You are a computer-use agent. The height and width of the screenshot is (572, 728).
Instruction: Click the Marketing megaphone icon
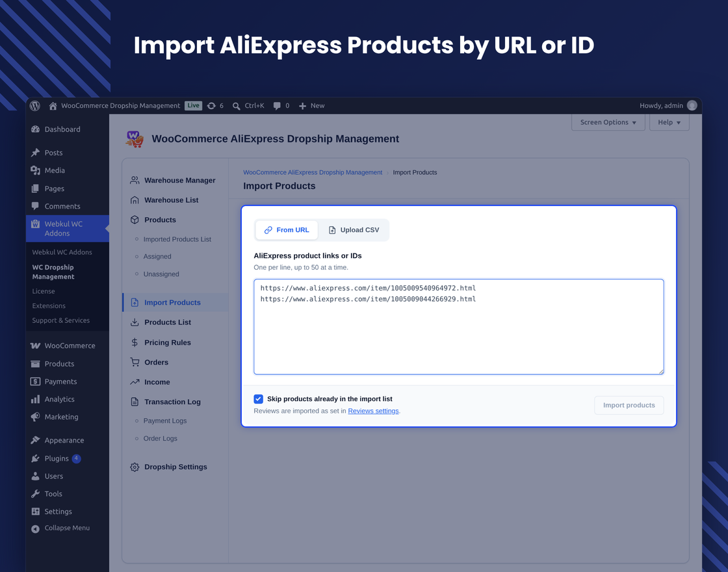click(x=35, y=417)
